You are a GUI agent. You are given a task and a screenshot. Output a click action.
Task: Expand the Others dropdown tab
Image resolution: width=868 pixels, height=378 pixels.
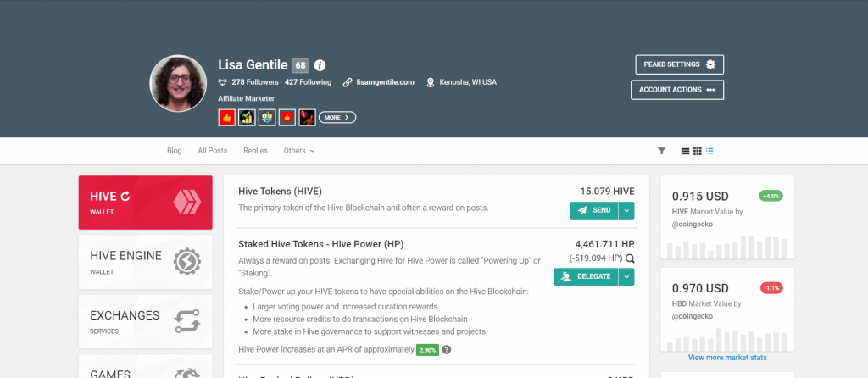tap(299, 151)
